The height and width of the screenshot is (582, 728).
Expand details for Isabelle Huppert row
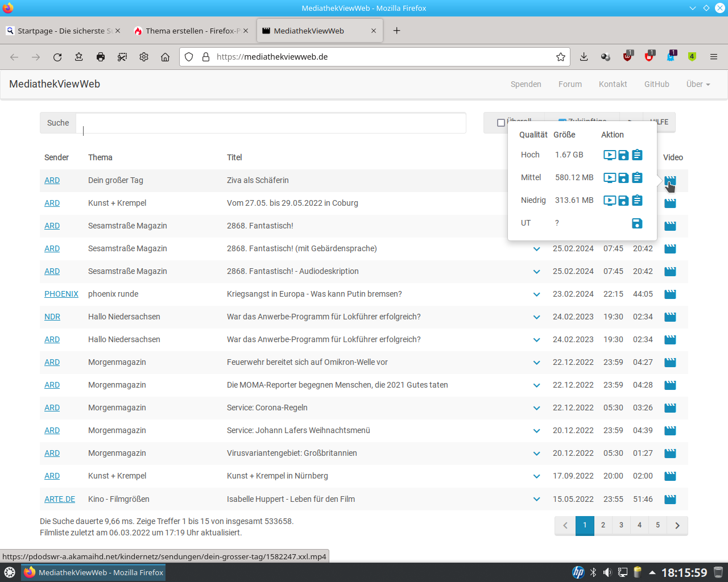536,500
